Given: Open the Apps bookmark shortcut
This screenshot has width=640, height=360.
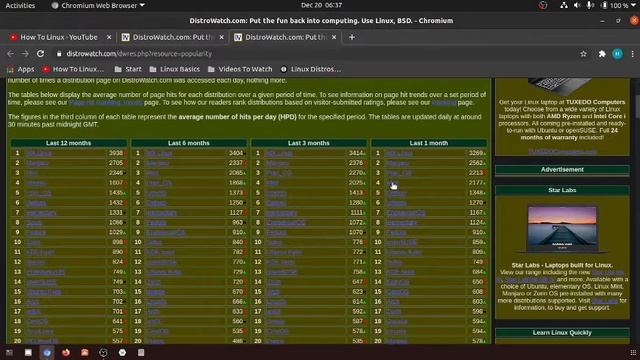Looking at the screenshot, I should click(20, 69).
